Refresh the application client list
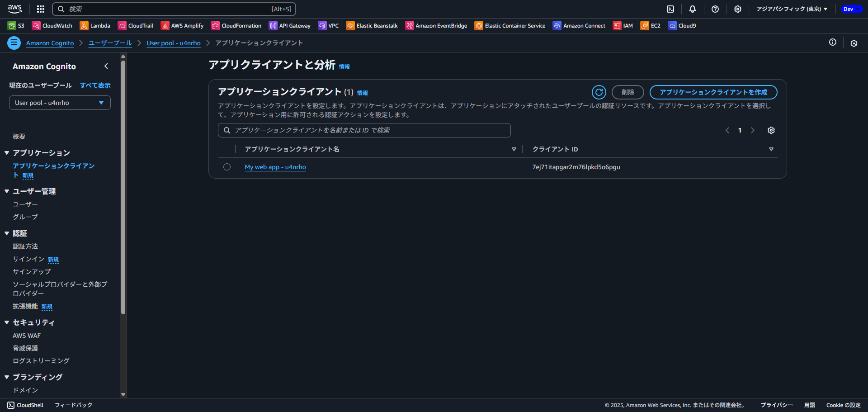 tap(599, 92)
